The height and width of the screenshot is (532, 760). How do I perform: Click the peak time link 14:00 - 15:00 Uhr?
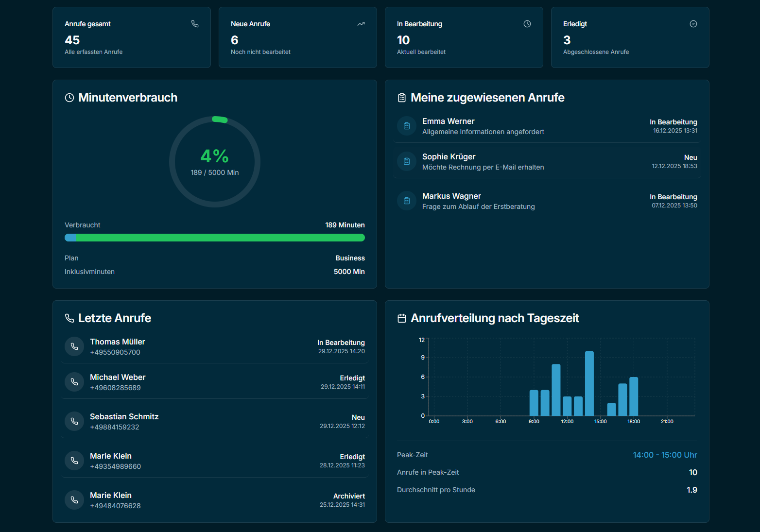[665, 455]
